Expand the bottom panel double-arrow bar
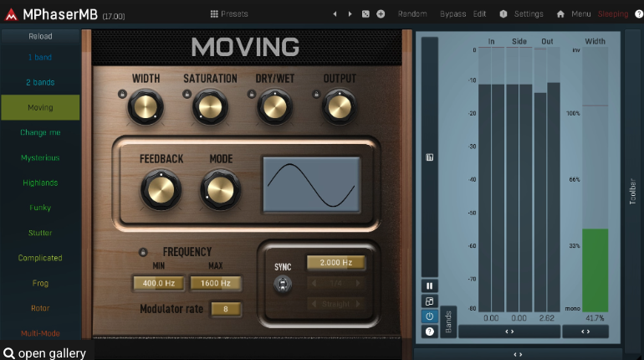644x360 pixels. click(518, 354)
